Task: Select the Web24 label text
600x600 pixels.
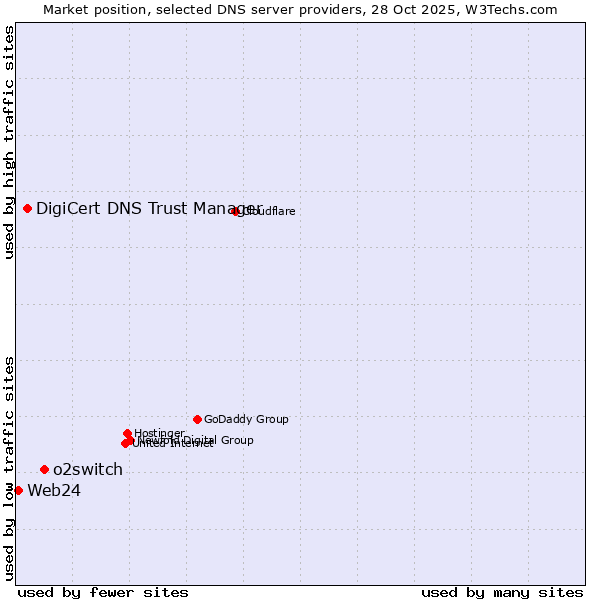Action: coord(54,490)
